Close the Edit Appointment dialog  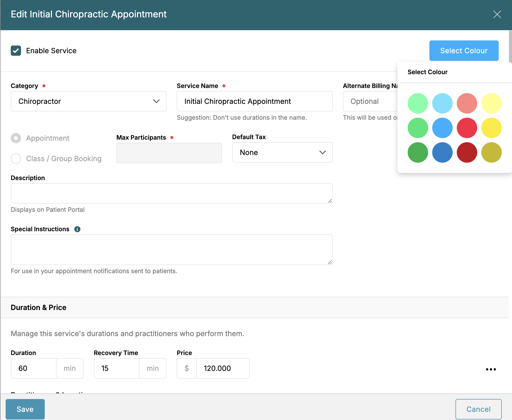(497, 14)
